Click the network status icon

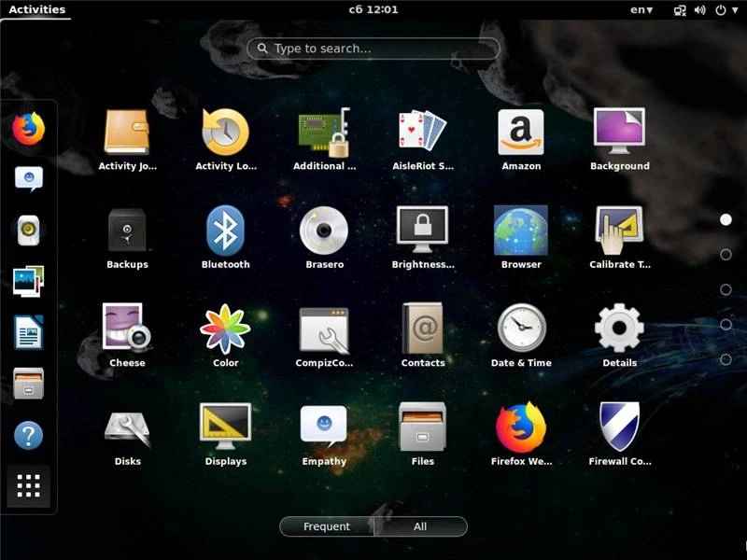point(680,10)
